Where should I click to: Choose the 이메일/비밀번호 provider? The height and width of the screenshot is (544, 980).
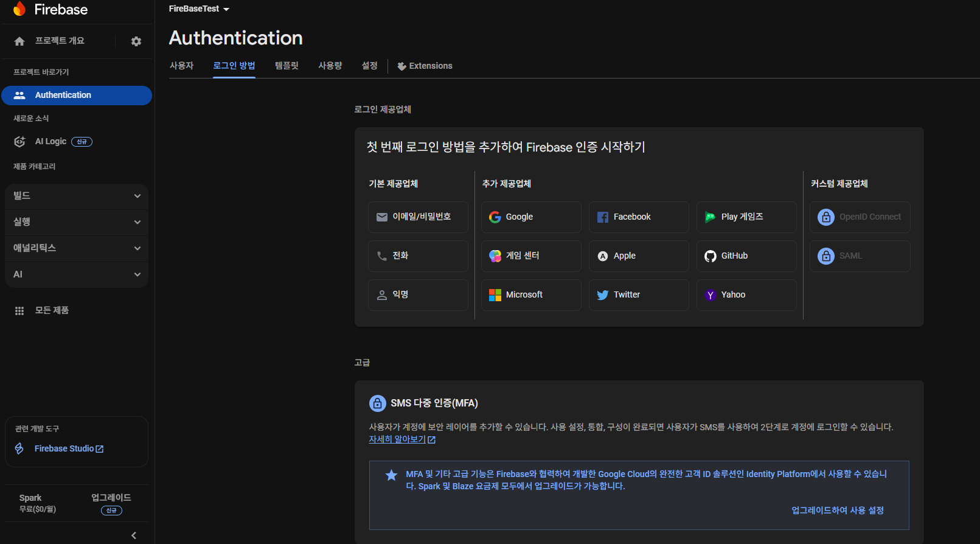(418, 217)
